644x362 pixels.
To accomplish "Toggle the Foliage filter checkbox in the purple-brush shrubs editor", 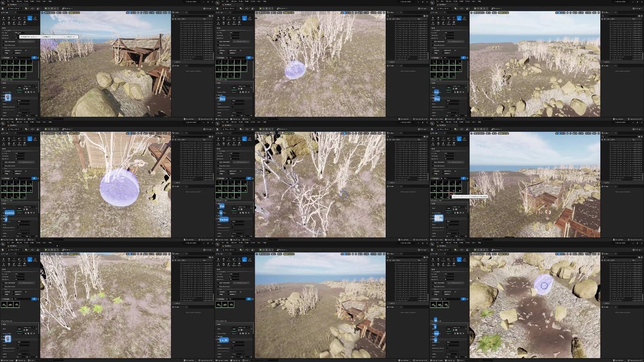I will coord(218,53).
